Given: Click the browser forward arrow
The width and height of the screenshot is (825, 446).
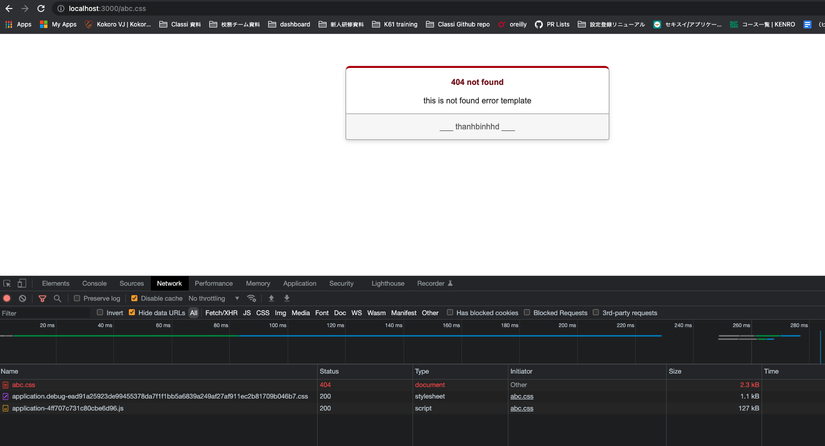Looking at the screenshot, I should 25,8.
